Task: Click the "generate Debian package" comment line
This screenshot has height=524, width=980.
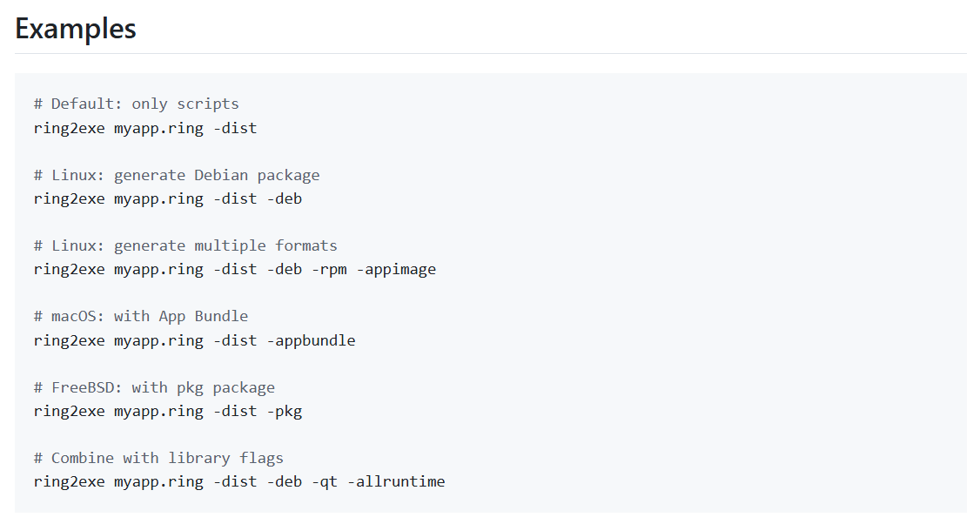Action: coord(177,175)
